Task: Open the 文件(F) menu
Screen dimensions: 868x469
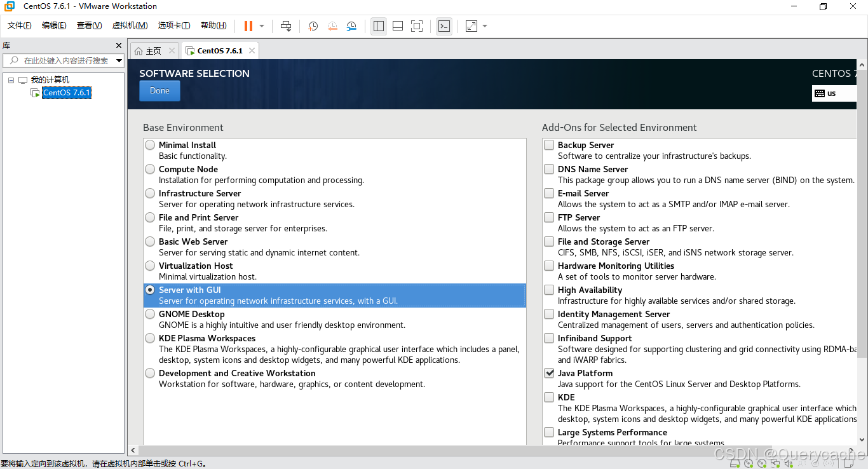Action: [20, 25]
